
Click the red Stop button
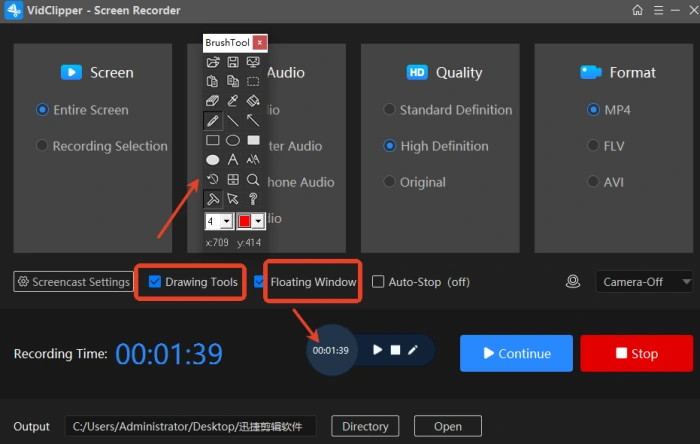pos(637,353)
